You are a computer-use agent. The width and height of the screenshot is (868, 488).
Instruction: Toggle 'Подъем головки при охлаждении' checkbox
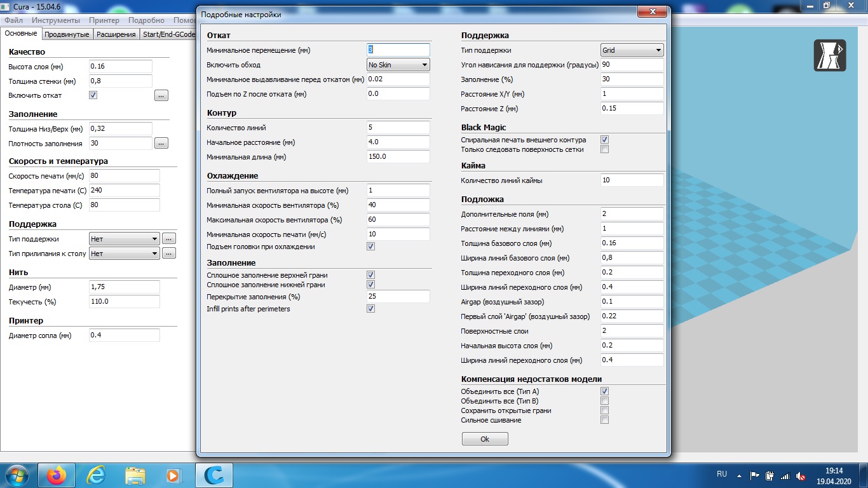371,247
